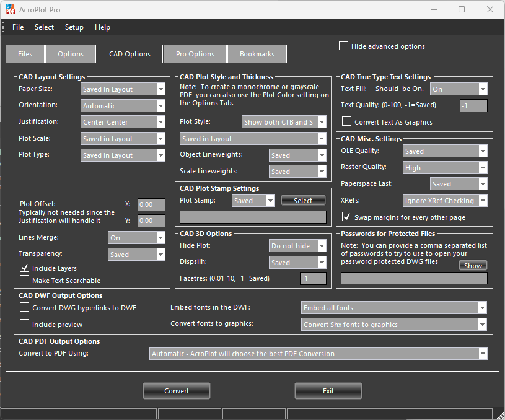Enable Hide advanced options checkbox

344,46
